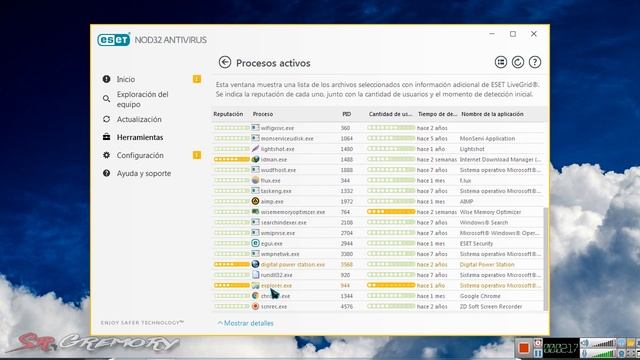
Task: Click the egui.exe ESET icon
Action: (x=256, y=243)
